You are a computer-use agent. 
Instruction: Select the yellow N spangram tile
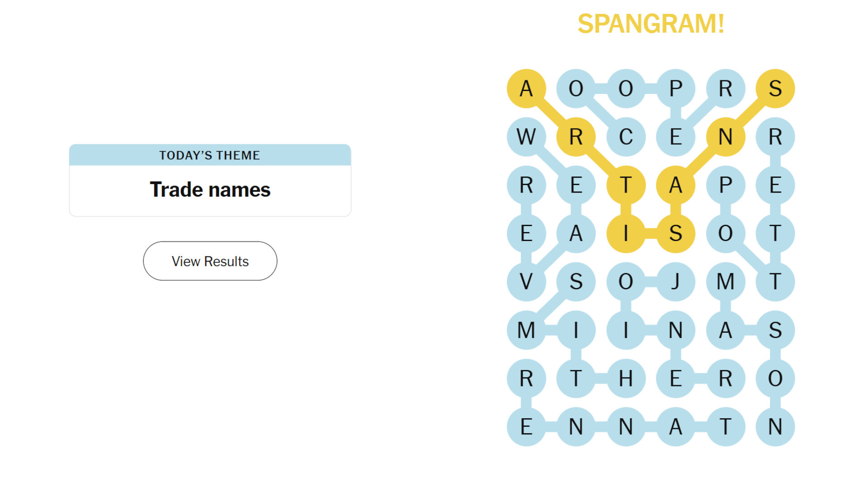[x=726, y=137]
